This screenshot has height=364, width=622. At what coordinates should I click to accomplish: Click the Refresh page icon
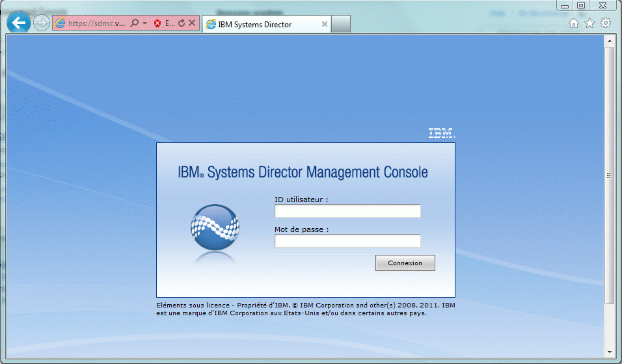pos(182,23)
